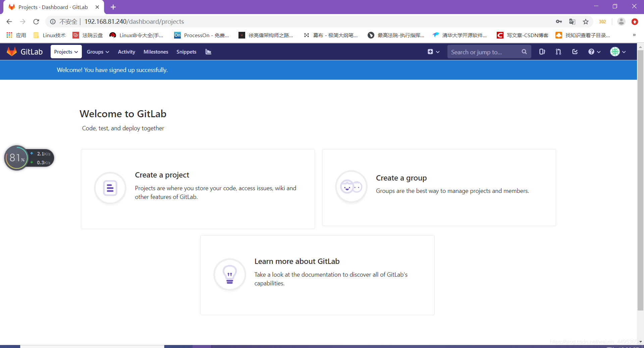The height and width of the screenshot is (348, 644).
Task: Open the 最高法院-执行指挥 bookmark
Action: pyautogui.click(x=396, y=35)
